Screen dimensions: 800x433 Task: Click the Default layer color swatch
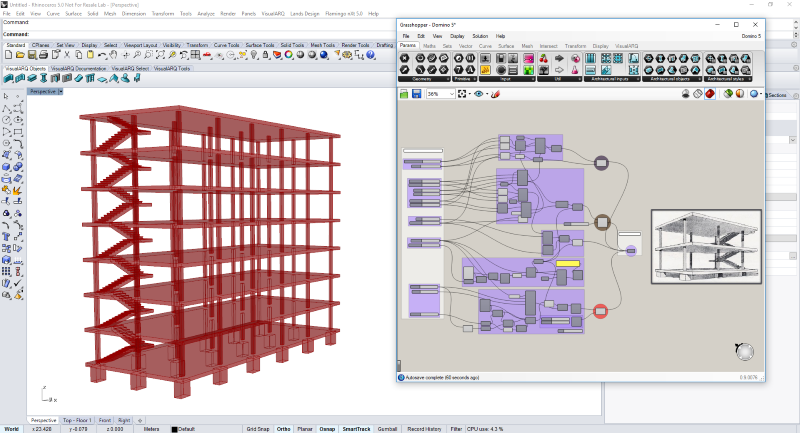tap(174, 429)
